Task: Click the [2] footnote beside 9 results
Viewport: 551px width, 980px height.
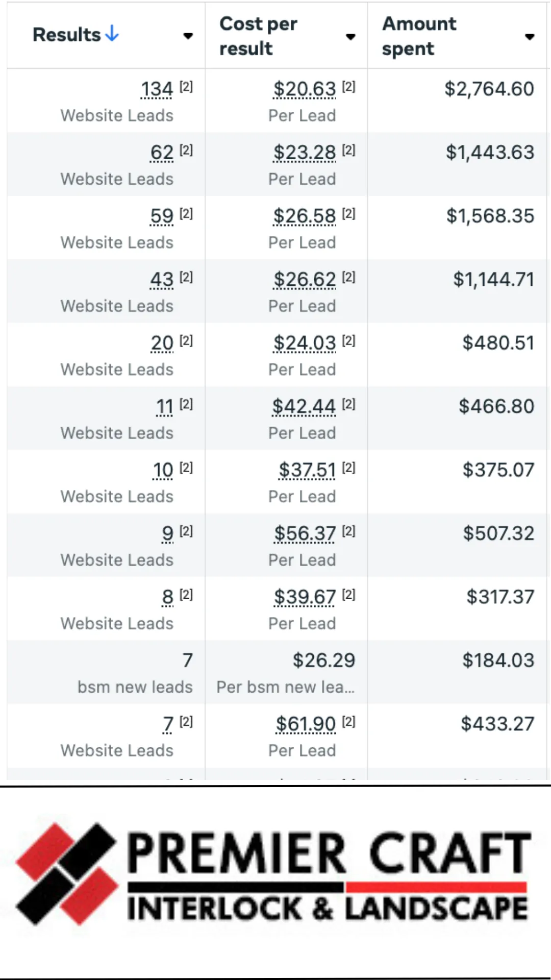Action: [186, 531]
